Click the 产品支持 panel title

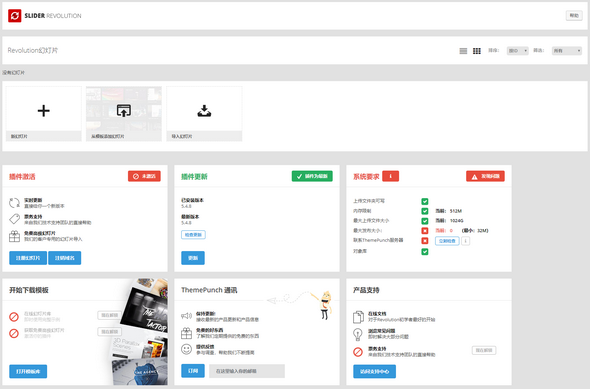tap(366, 290)
